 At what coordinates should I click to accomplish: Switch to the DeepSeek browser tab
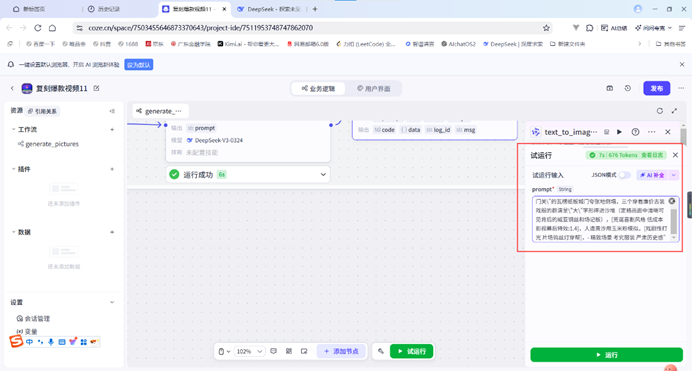[x=269, y=9]
